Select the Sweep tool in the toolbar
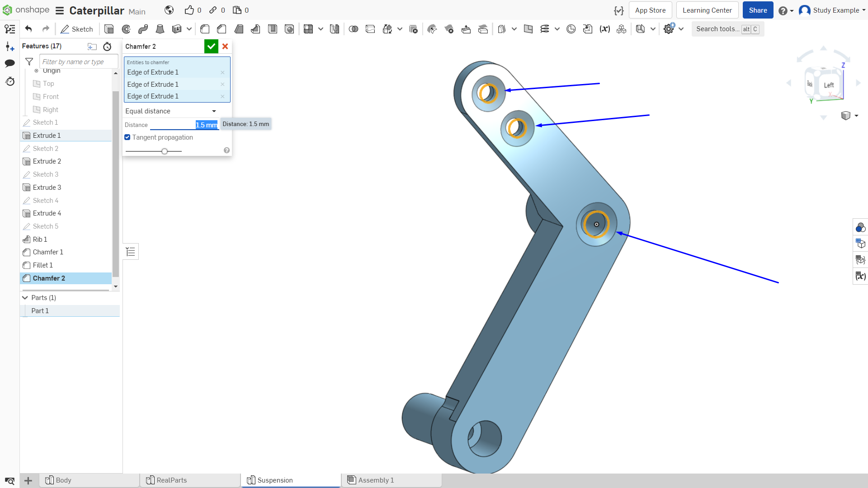This screenshot has height=488, width=868. (x=143, y=29)
